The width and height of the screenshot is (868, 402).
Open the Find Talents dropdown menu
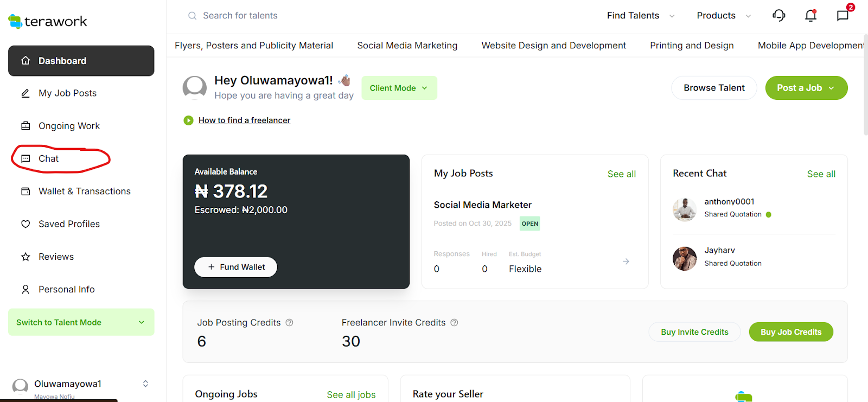pyautogui.click(x=640, y=16)
